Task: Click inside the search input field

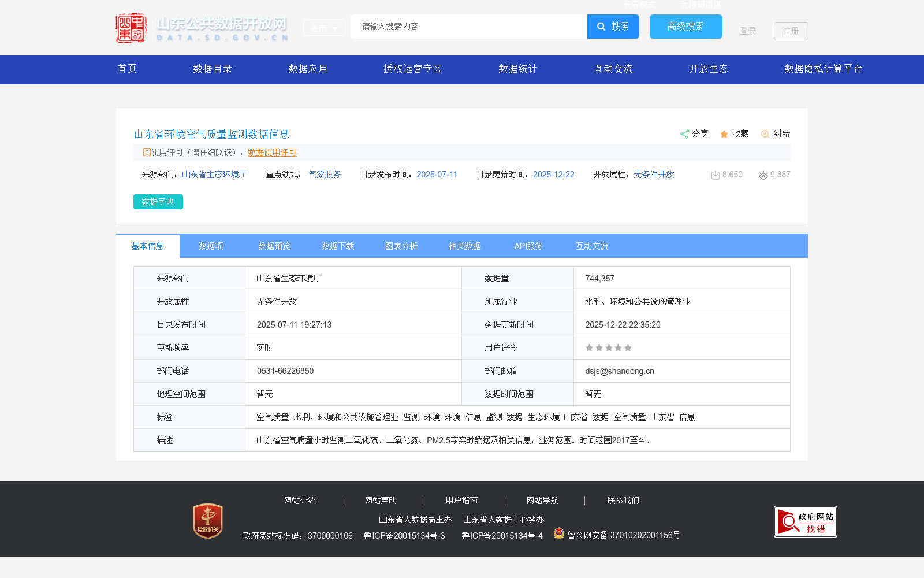Action: [468, 27]
